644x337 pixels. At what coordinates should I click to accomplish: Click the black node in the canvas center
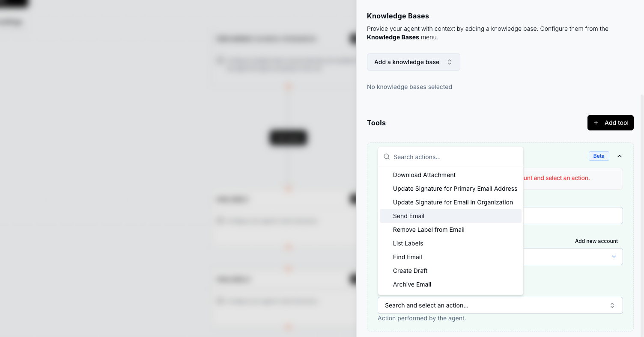pyautogui.click(x=288, y=137)
